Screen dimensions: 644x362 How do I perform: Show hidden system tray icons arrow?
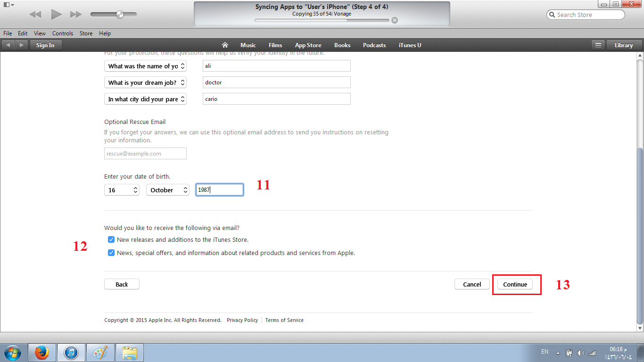tap(558, 353)
